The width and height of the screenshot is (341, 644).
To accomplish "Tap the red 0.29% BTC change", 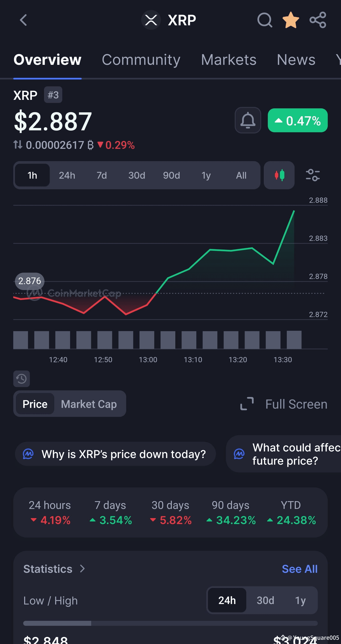I will [116, 145].
